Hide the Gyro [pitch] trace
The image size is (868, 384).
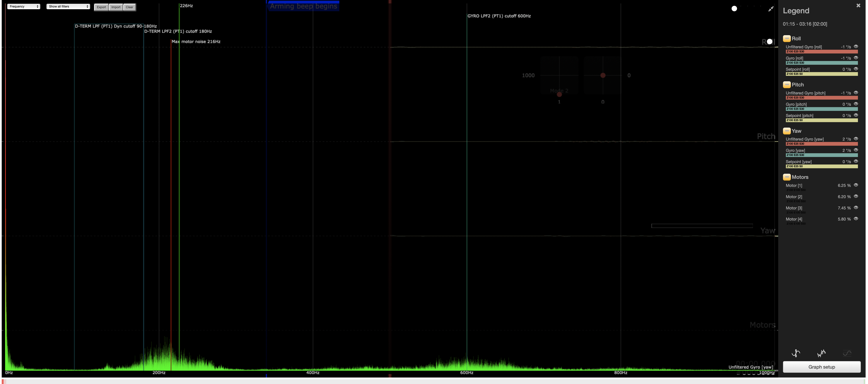point(856,104)
